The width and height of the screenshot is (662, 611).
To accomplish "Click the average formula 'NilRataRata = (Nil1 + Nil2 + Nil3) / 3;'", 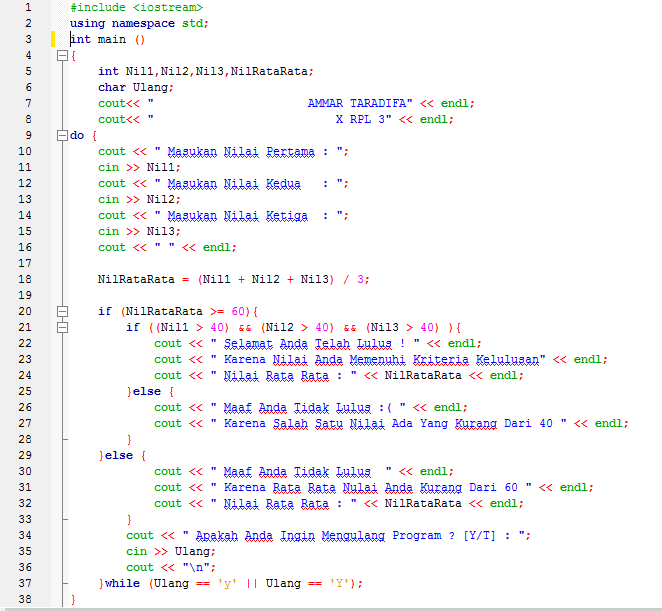I will pos(234,280).
